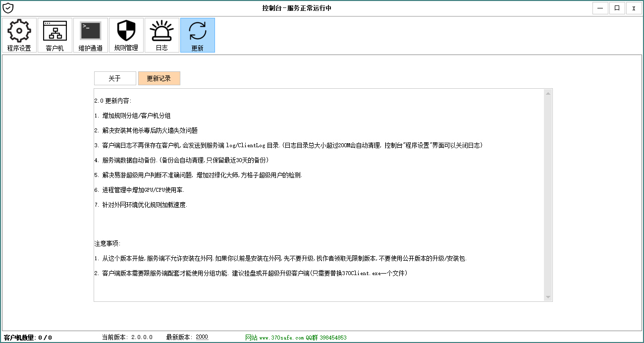Image resolution: width=644 pixels, height=343 pixels.
Task: Click line 1. 增加规则分组/客户机分组
Action: [x=132, y=115]
